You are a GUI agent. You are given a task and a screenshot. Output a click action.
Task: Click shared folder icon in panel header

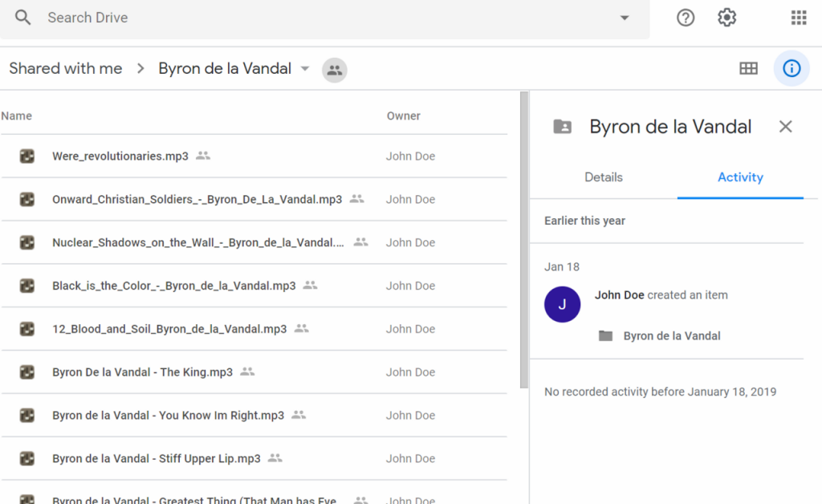(563, 126)
